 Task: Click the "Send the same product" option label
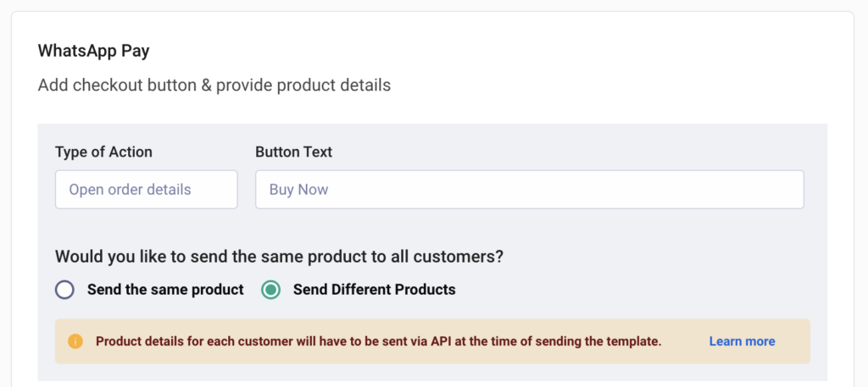tap(165, 290)
